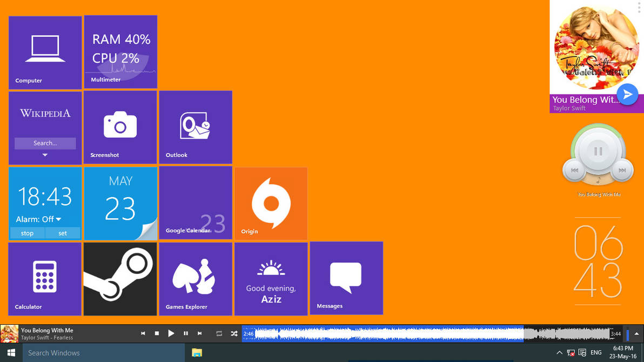
Task: Expand the Wikipedia tile dropdown arrow
Action: click(x=45, y=155)
